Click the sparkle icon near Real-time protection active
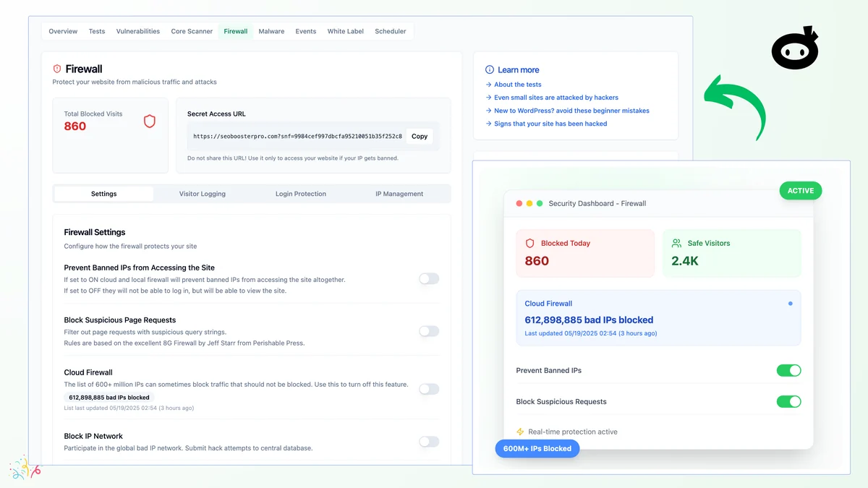868x488 pixels. (x=519, y=432)
